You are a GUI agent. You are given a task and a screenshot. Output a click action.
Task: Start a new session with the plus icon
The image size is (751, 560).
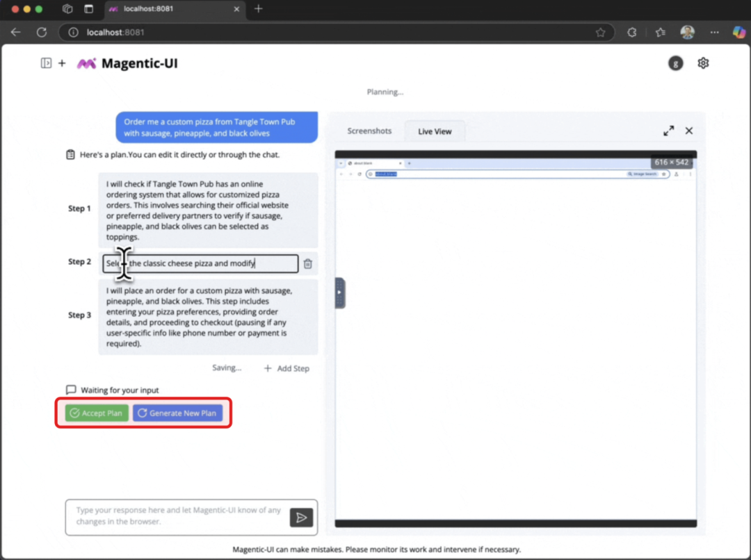tap(62, 63)
